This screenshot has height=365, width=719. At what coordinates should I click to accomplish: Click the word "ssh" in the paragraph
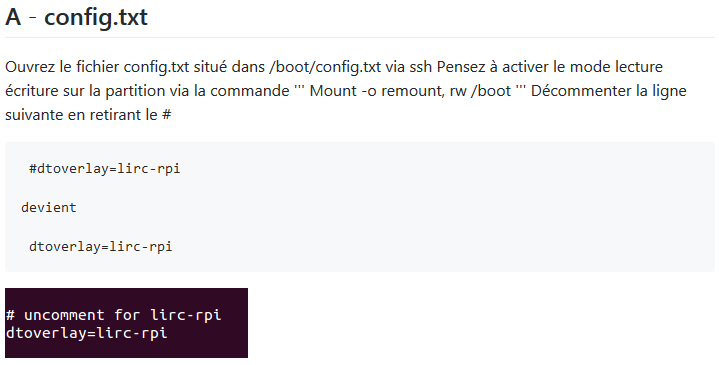point(421,67)
